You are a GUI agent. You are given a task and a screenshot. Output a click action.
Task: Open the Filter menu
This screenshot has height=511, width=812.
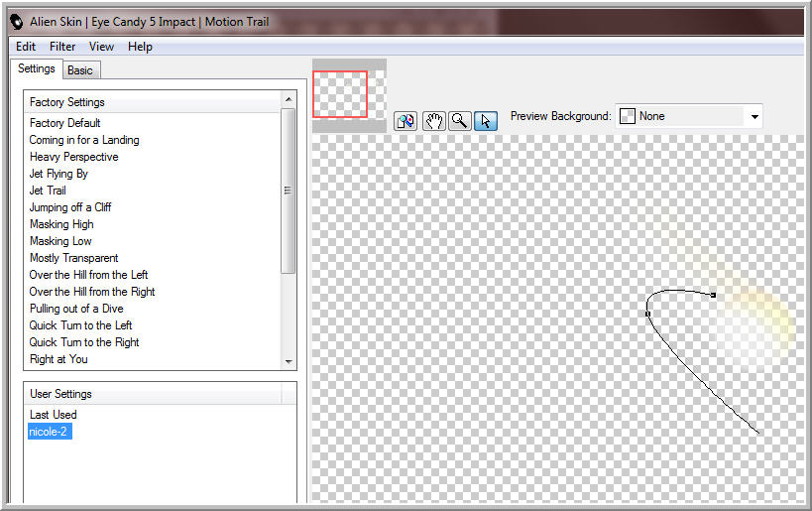coord(62,47)
